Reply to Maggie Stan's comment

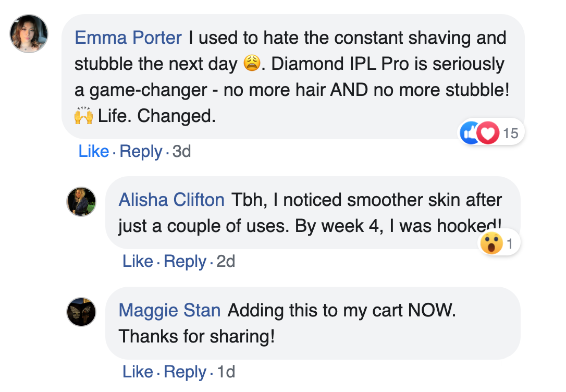[184, 372]
